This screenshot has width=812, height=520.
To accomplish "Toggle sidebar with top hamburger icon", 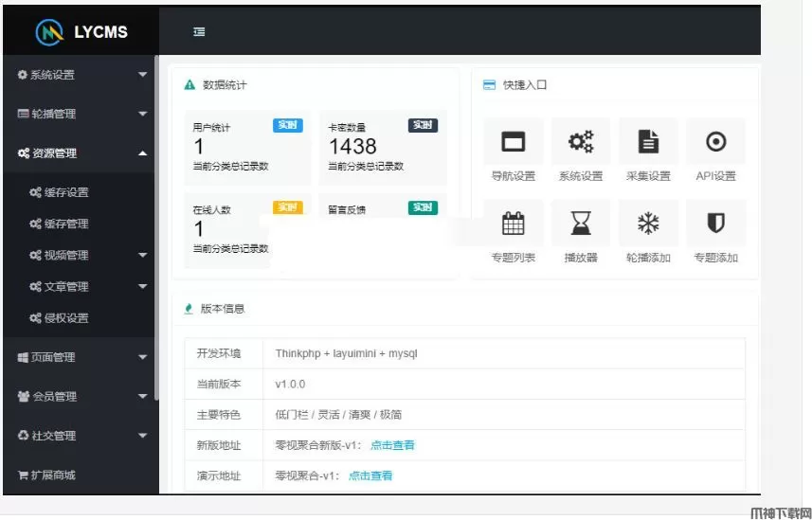I will (199, 32).
